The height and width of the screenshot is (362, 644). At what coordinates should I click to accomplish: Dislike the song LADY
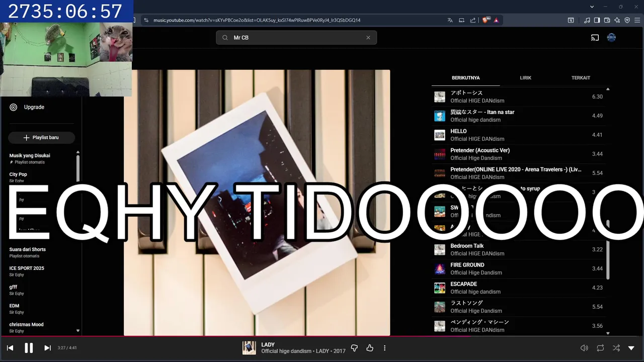pyautogui.click(x=354, y=348)
